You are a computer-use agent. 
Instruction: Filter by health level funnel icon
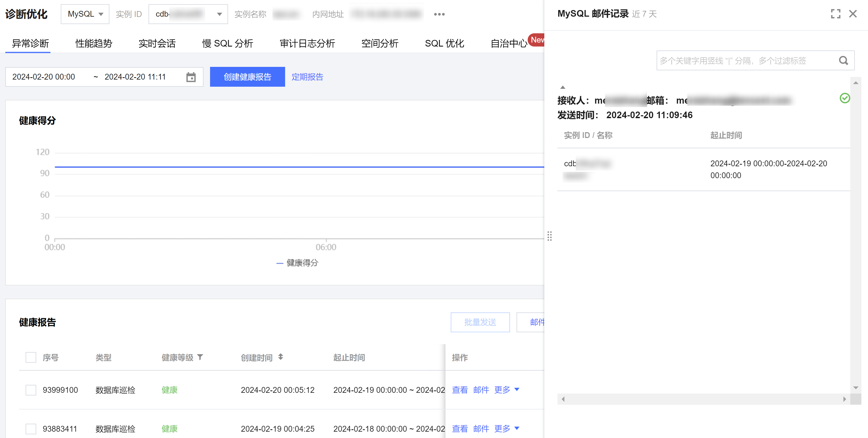tap(200, 357)
